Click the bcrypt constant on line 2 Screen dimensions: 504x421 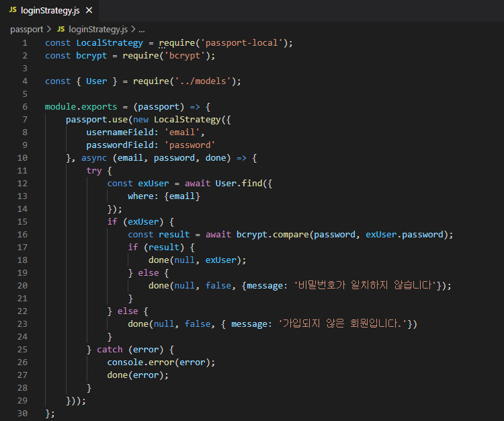click(91, 56)
